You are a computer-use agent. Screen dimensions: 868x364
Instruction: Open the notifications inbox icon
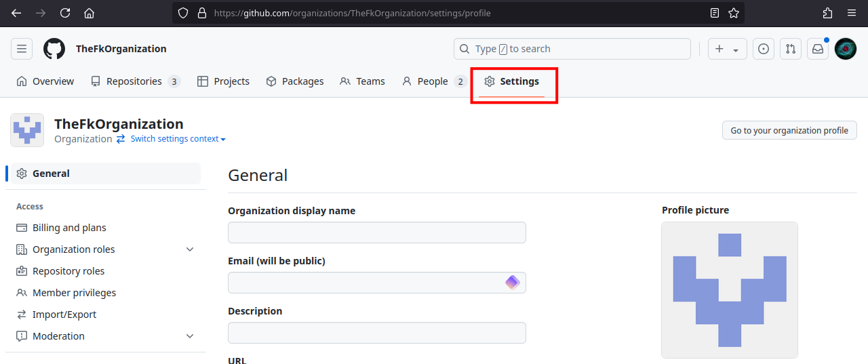(818, 49)
